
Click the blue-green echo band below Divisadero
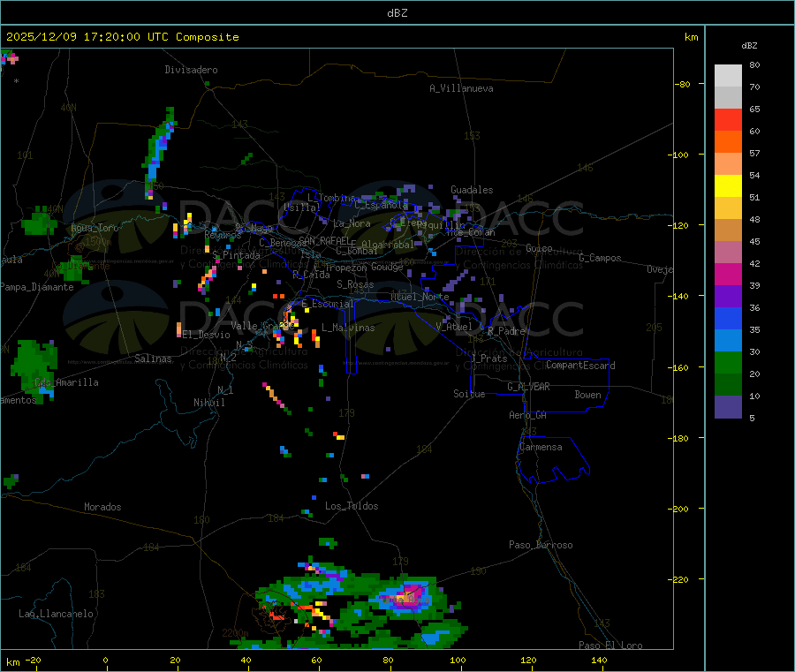(x=159, y=152)
